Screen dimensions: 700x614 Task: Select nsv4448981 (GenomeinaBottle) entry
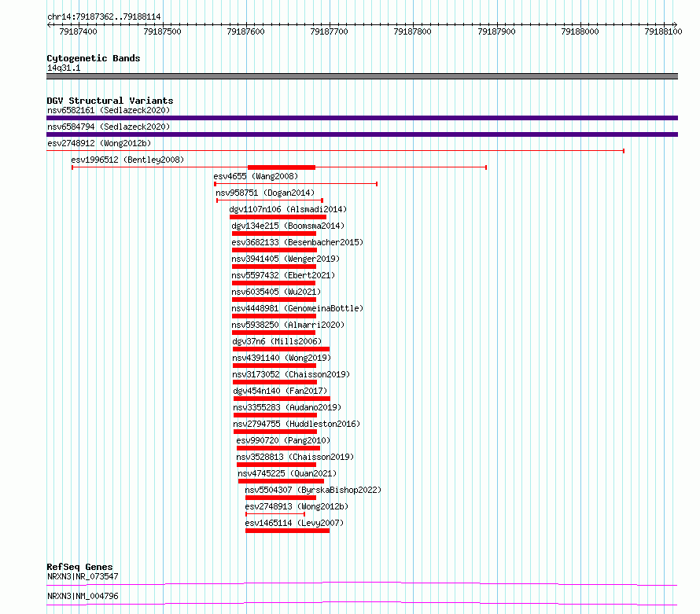tap(297, 308)
